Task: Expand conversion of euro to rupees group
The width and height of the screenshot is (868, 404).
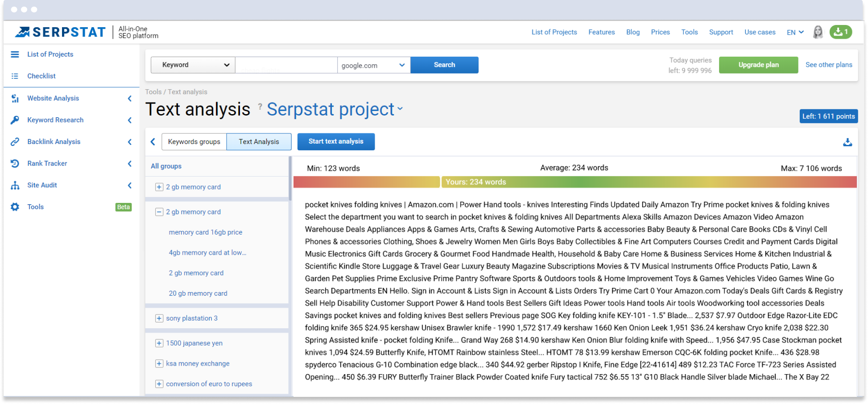Action: [x=159, y=384]
